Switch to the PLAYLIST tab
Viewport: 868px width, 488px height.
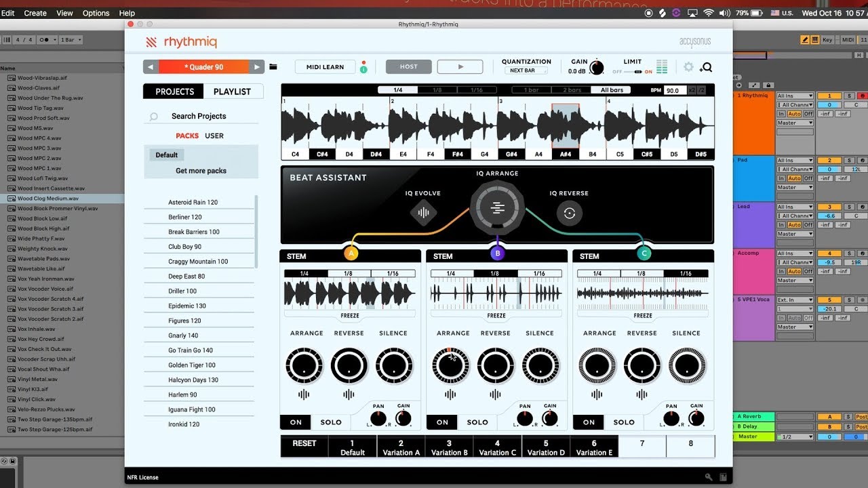[x=232, y=91]
